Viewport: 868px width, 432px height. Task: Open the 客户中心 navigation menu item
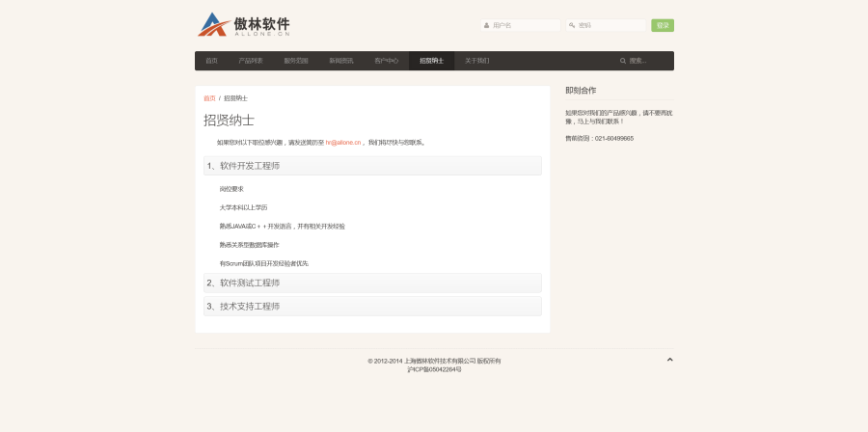click(x=387, y=61)
